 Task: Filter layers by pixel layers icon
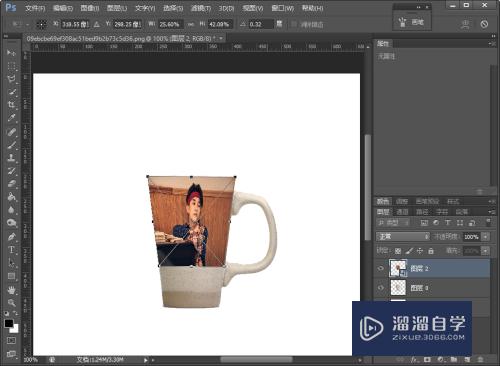[x=424, y=222]
